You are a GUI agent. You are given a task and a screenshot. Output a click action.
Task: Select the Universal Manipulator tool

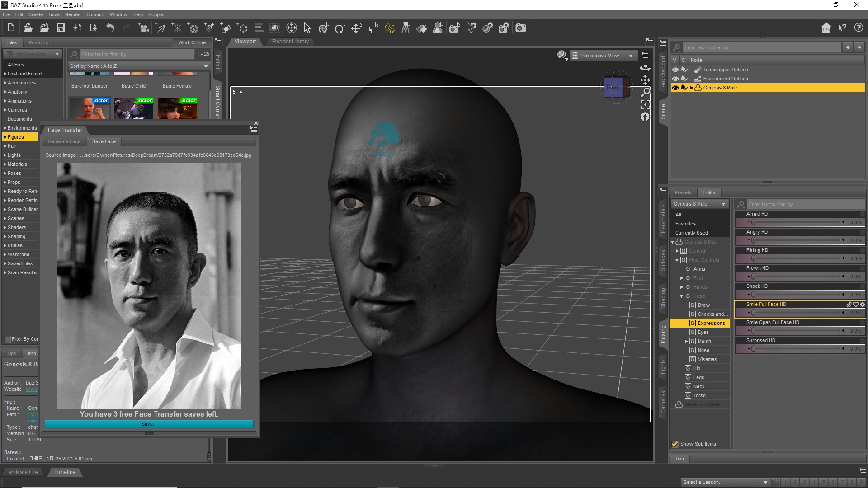tap(324, 28)
